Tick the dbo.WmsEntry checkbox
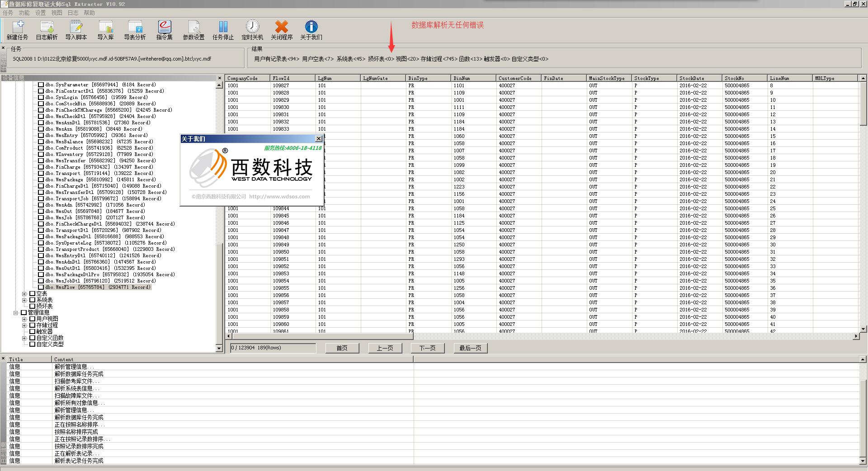 click(x=41, y=135)
